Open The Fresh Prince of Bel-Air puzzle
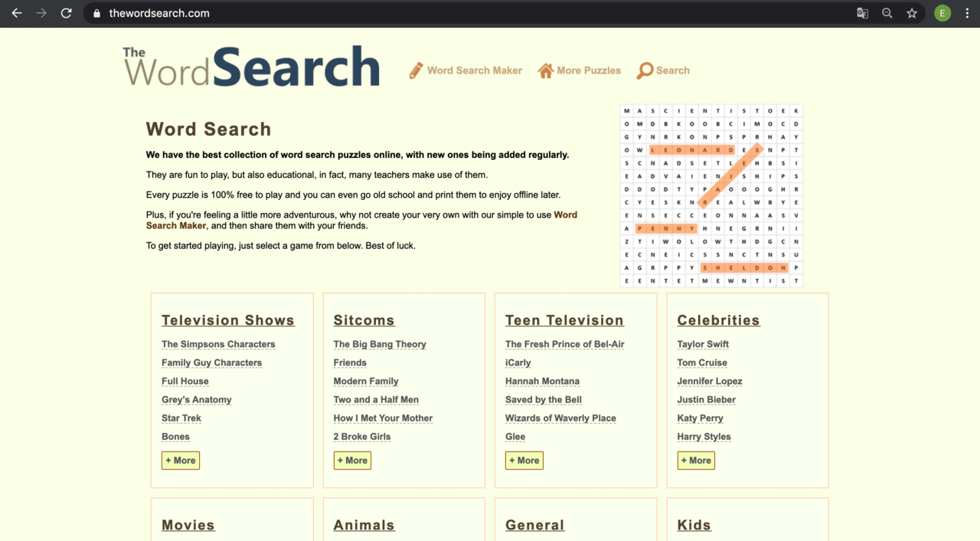 coord(565,345)
